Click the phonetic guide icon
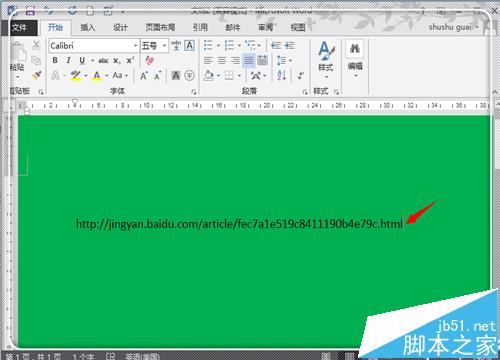Screen dimensions: 500x360 point(176,46)
